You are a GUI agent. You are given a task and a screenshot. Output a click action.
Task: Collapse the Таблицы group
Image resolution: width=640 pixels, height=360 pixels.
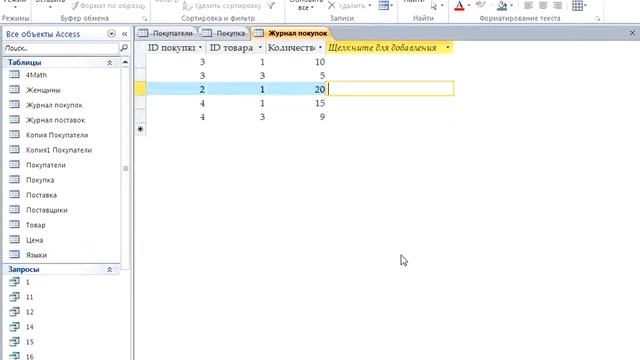point(109,62)
